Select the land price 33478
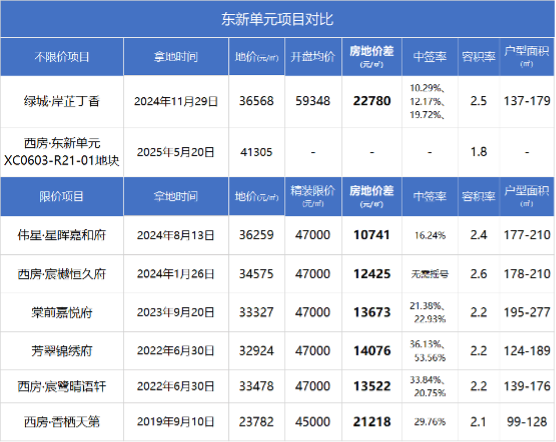This screenshot has height=442, width=556. [256, 386]
